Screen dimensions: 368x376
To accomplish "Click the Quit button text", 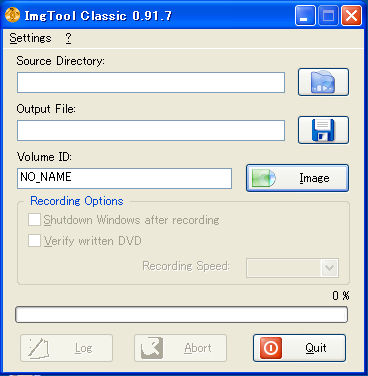I will pyautogui.click(x=316, y=348).
